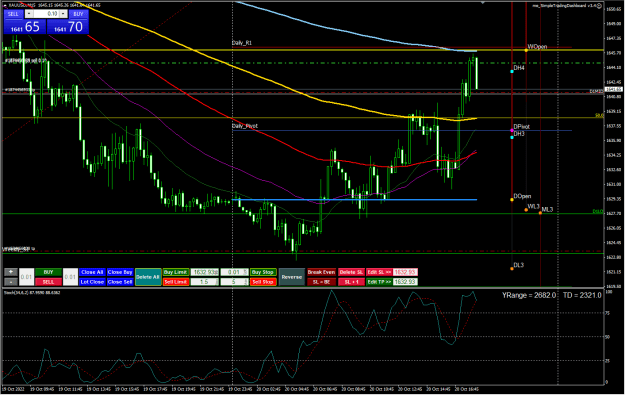Click the Close Buy button
This screenshot has width=625, height=395.
[120, 272]
